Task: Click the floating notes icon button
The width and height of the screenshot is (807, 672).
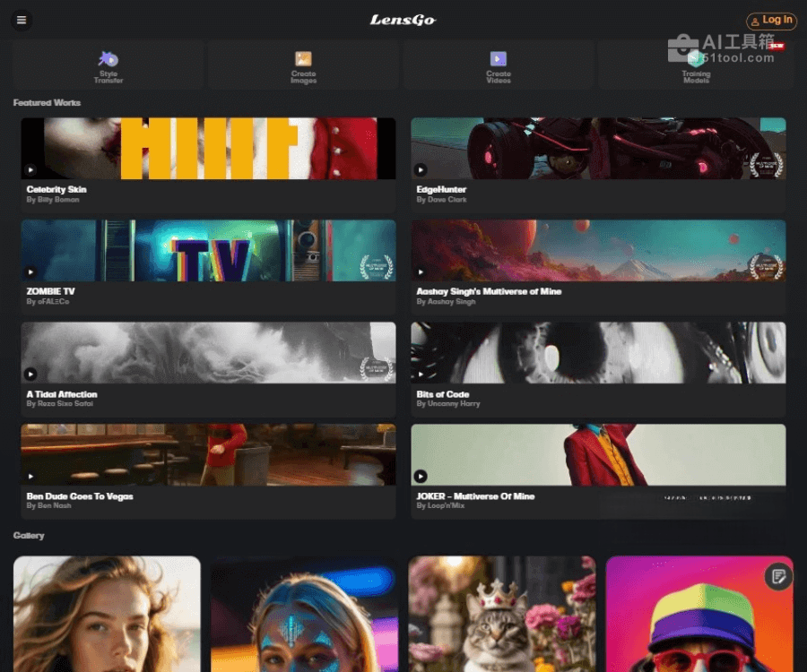Action: click(778, 576)
